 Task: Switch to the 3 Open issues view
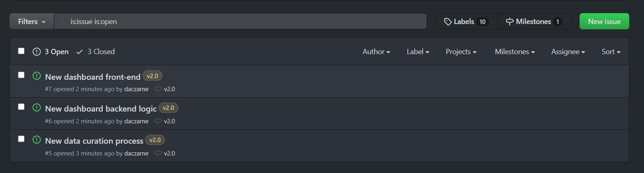[x=51, y=52]
